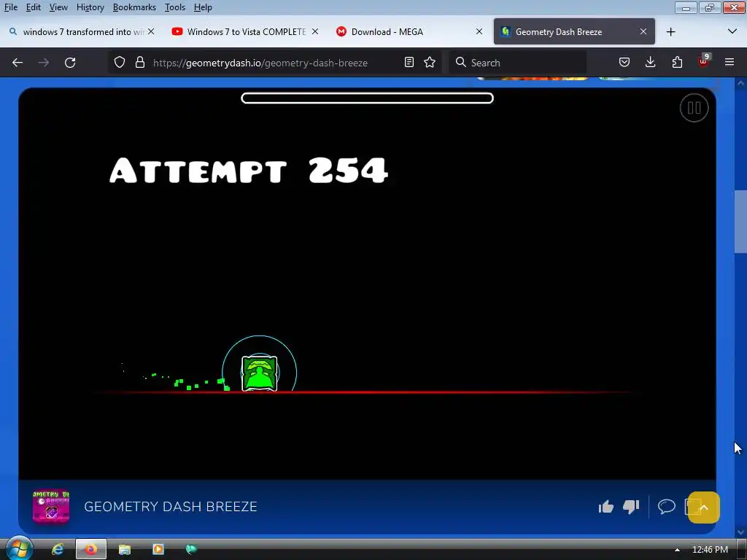
Task: Pause the Geometry Dash game
Action: point(694,108)
